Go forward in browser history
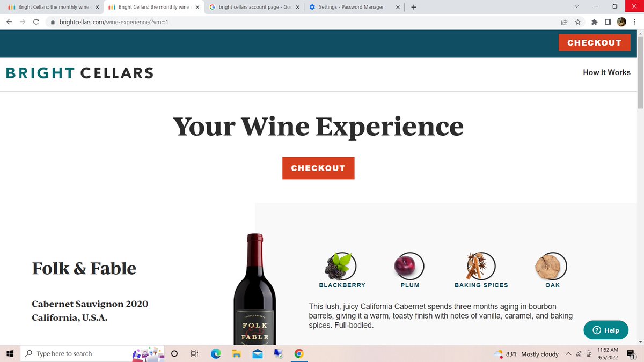The image size is (644, 362). point(23,23)
